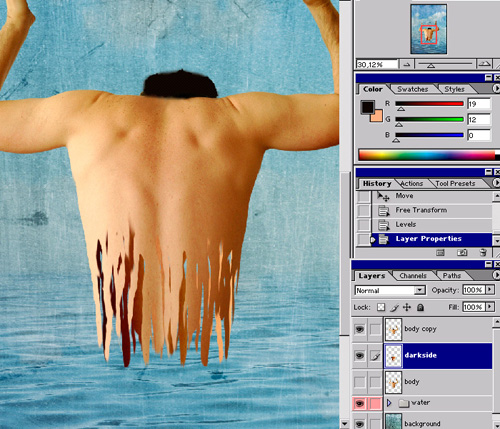Screen dimensions: 500x429
Task: Show the hidden body layer
Action: [359, 382]
